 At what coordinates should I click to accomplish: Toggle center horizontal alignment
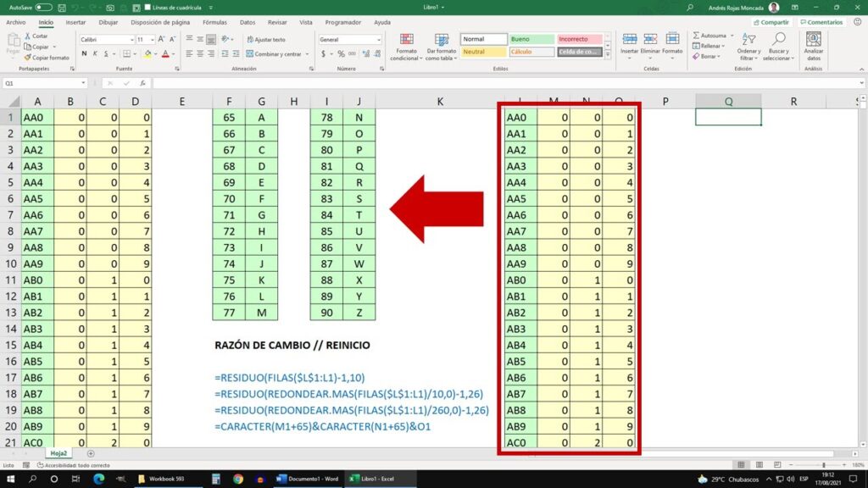click(200, 54)
